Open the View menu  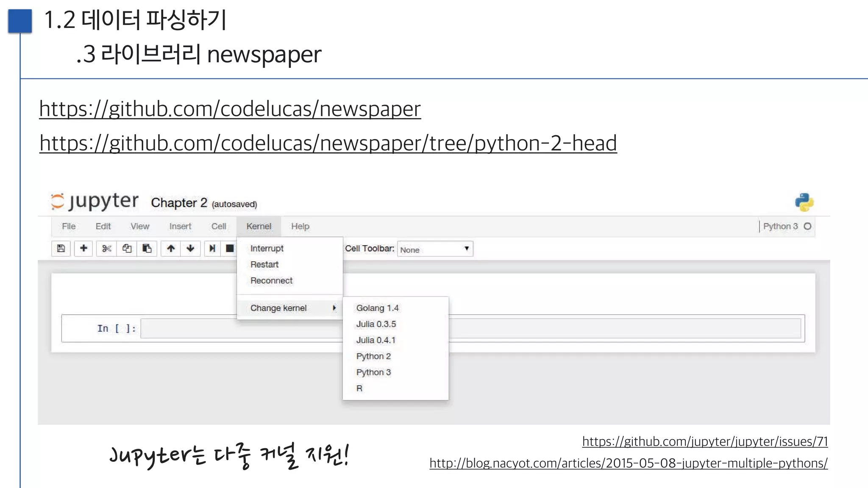(140, 226)
